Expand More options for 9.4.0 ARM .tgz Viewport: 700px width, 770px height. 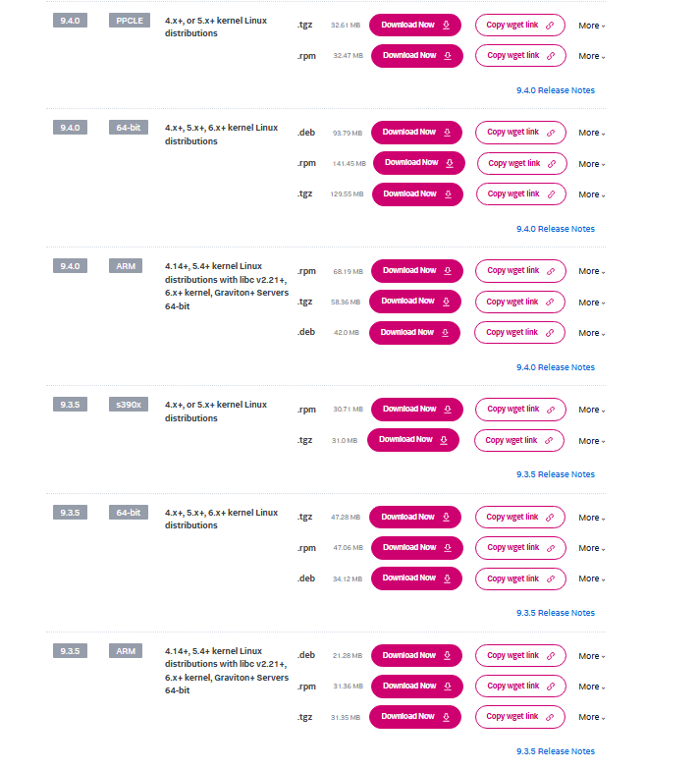tap(591, 302)
